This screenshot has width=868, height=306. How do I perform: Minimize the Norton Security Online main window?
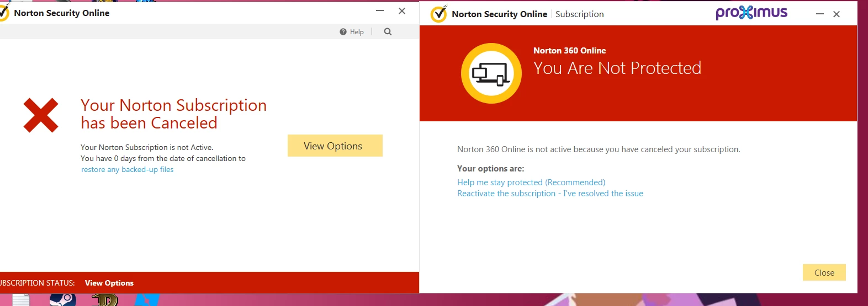(x=380, y=11)
